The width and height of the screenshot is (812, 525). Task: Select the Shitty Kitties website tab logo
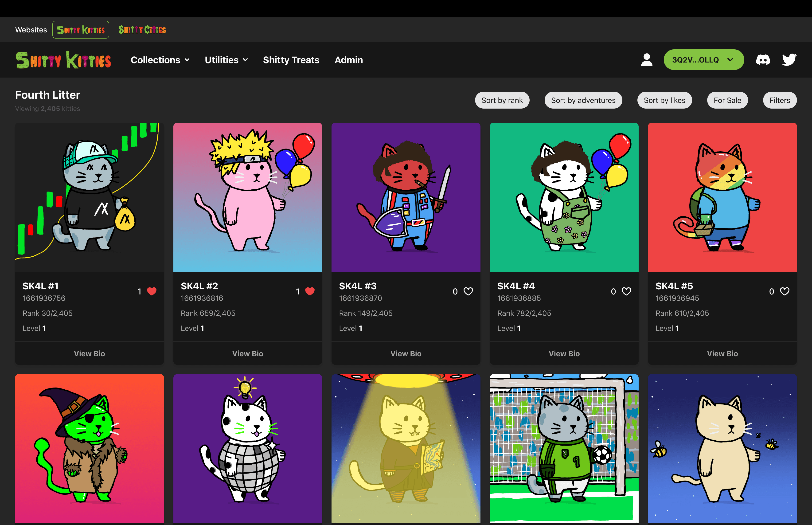[81, 30]
